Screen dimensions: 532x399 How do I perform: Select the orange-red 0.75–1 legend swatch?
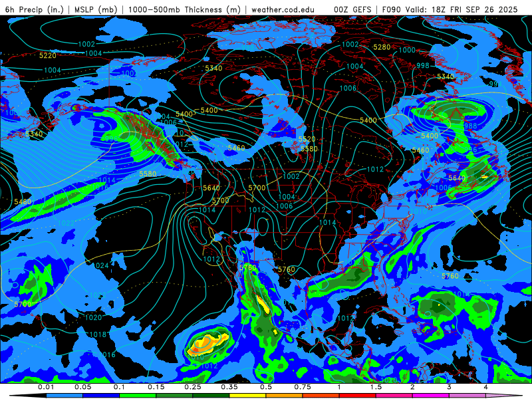(321, 396)
